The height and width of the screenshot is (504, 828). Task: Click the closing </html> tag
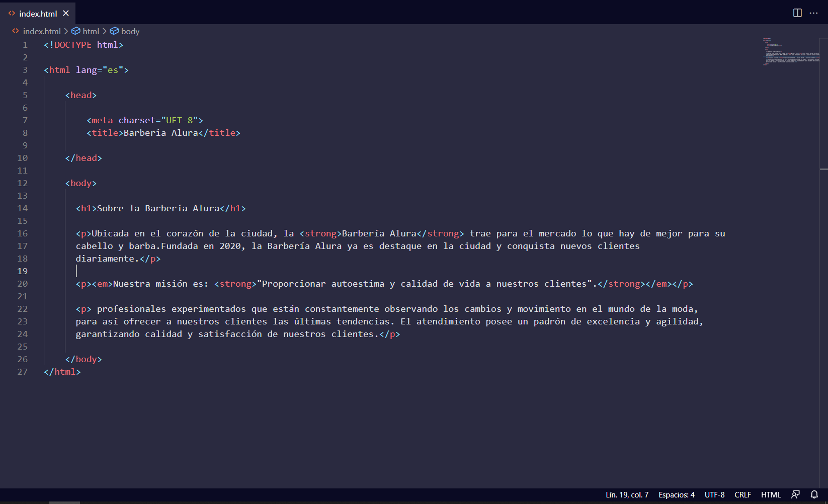point(62,372)
